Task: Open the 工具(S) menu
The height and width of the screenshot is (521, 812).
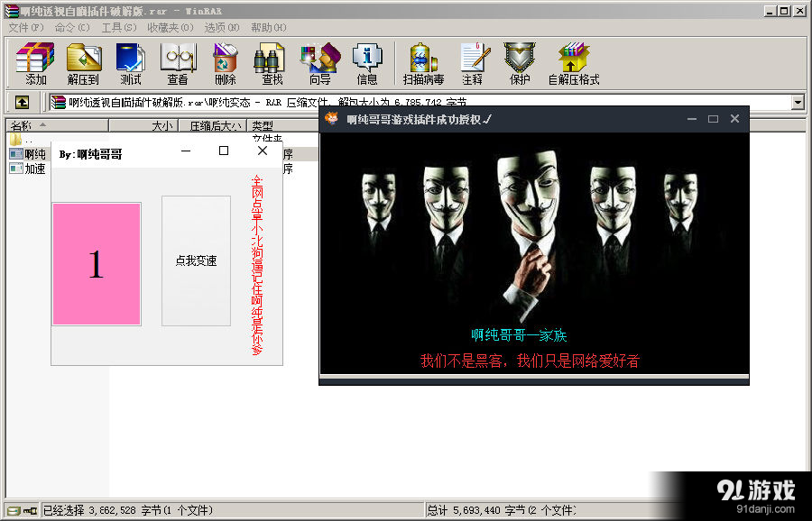Action: 119,27
